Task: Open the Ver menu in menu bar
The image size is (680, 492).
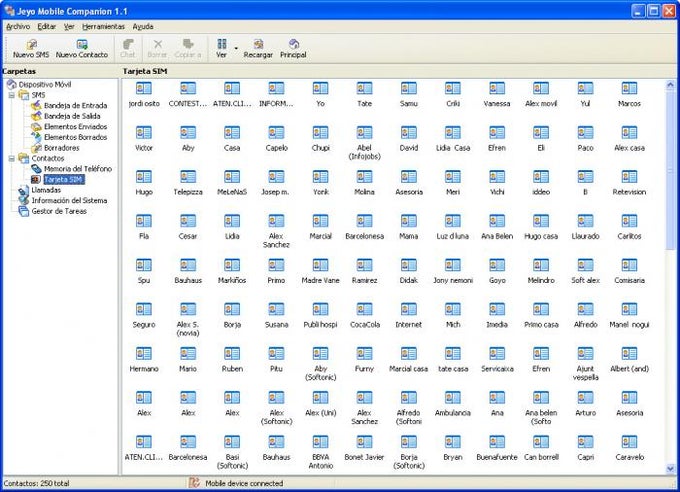Action: pos(69,26)
